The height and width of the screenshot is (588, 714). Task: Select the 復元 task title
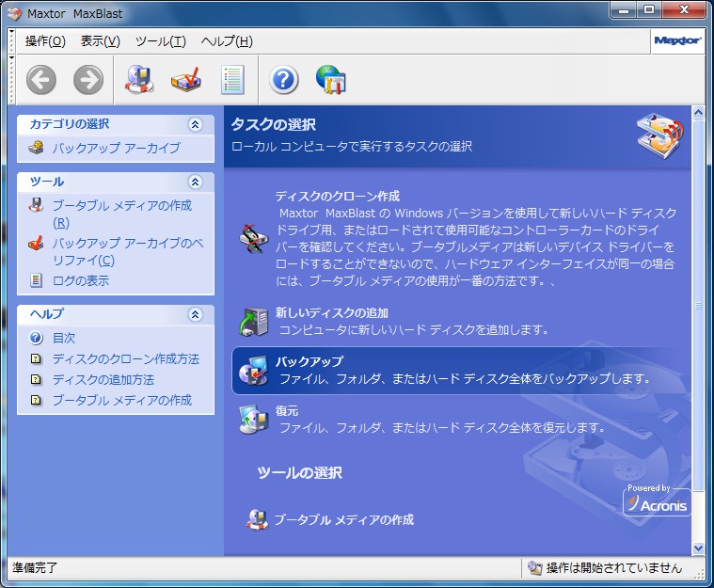[286, 410]
